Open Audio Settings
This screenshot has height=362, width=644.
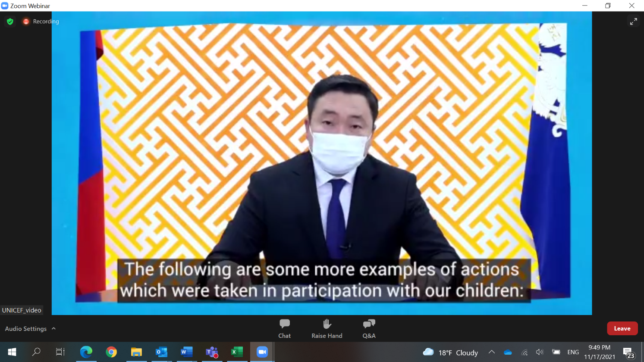pos(25,329)
